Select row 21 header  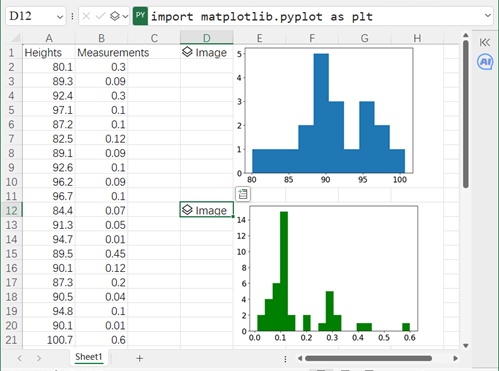12,340
